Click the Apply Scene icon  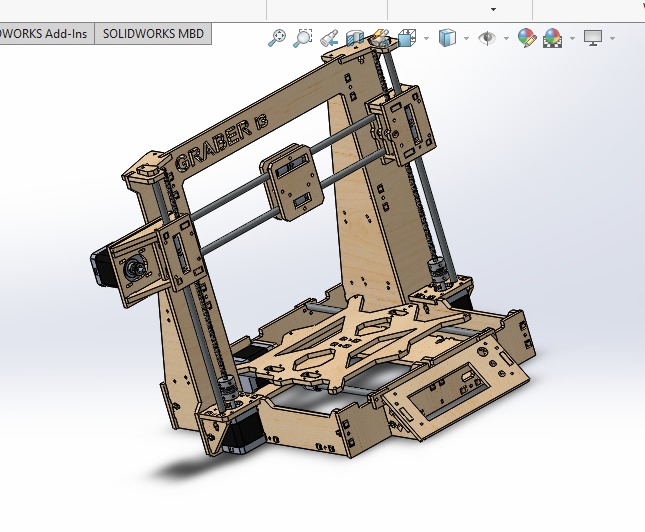552,38
